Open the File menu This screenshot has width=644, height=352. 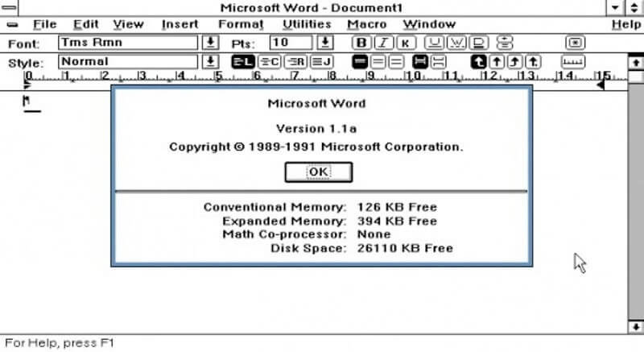click(44, 24)
